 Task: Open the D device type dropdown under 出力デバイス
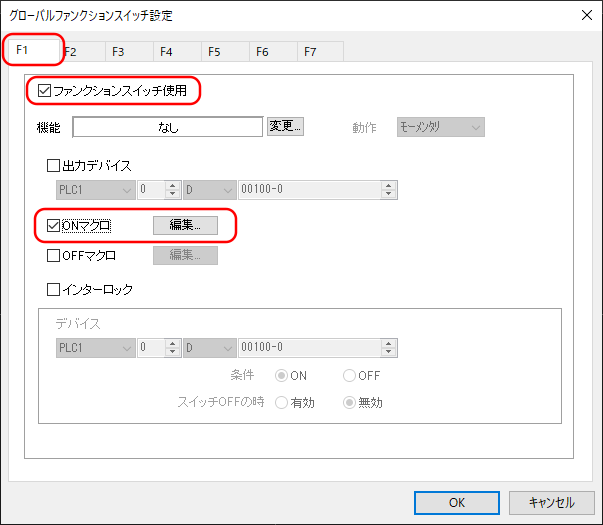click(209, 188)
